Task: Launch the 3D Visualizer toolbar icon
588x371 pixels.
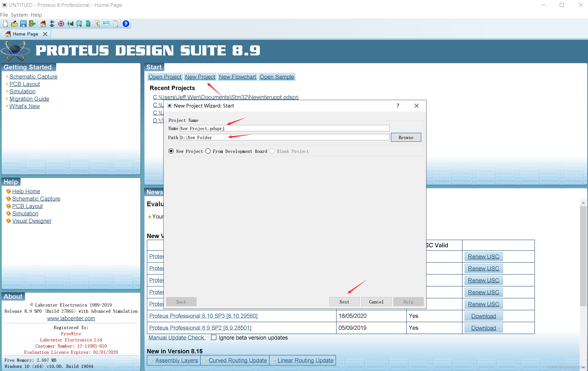Action: click(70, 24)
